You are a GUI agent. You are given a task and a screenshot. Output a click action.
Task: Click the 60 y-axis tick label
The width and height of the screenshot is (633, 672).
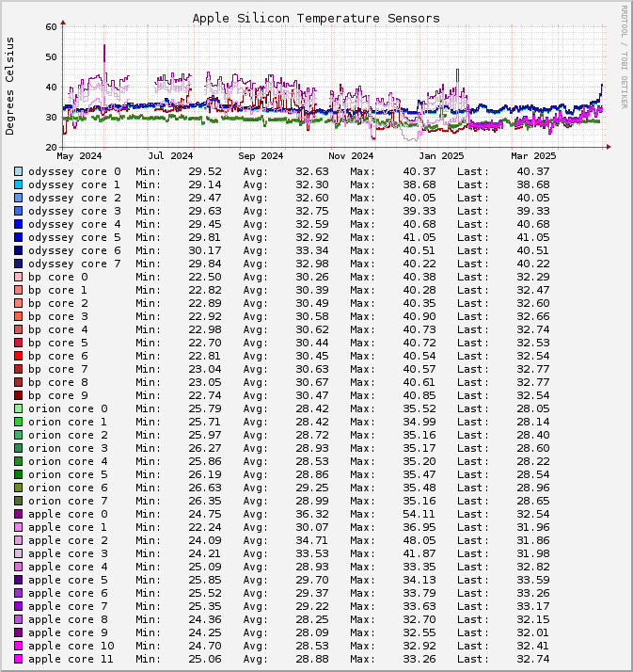(x=51, y=27)
